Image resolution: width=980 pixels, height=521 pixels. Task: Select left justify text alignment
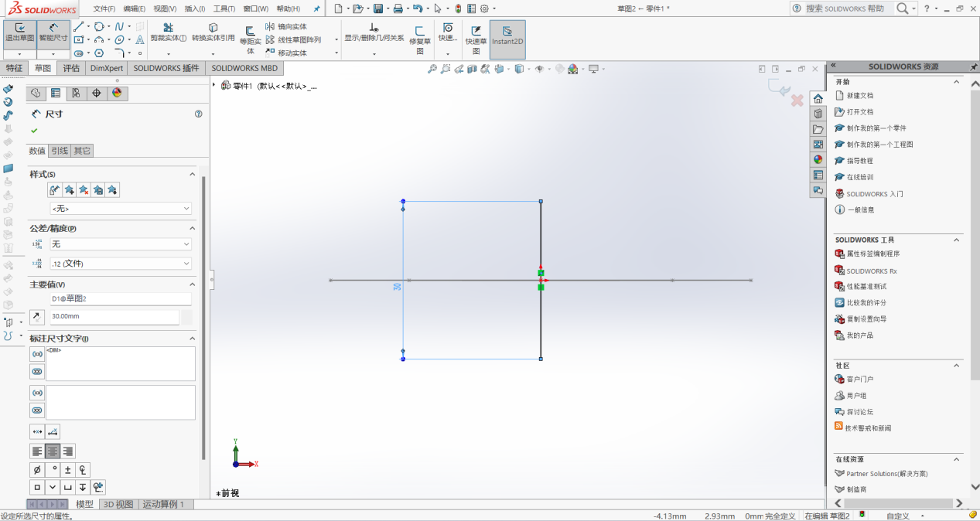37,451
